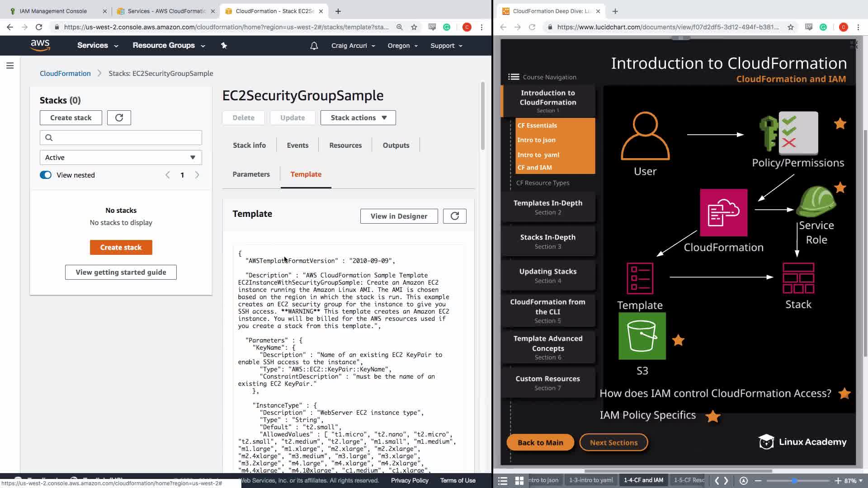Refresh the stacks list

point(119,117)
